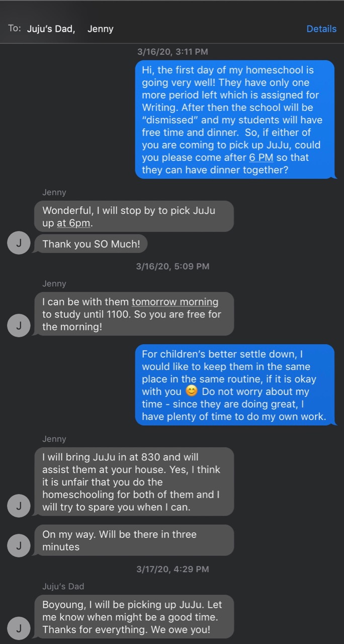The height and width of the screenshot is (644, 344).
Task: Click avatar beside "free for the morning" message
Action: [x=19, y=325]
